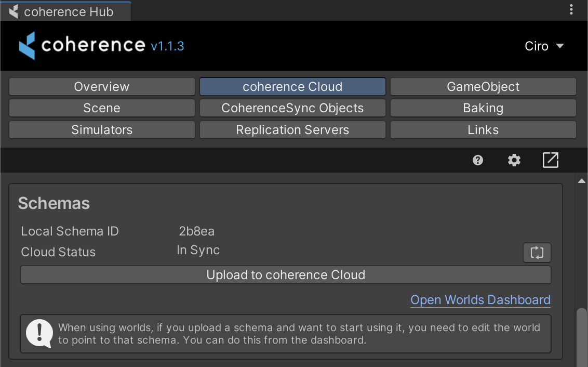Click the exclamation info icon in notice
Viewport: 588px width, 367px height.
click(39, 333)
